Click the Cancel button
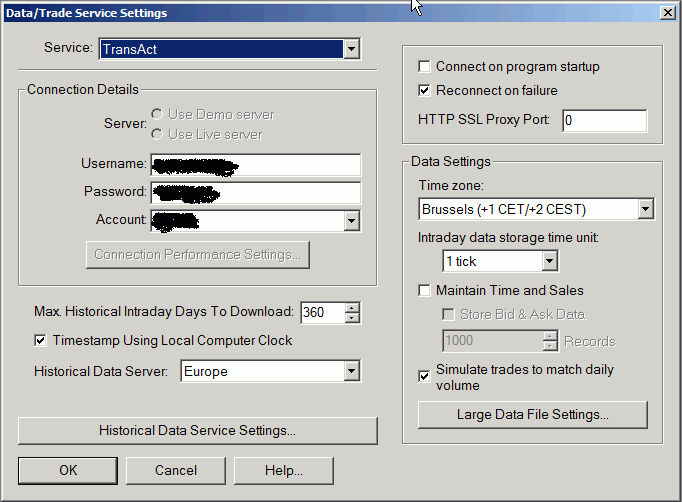The image size is (682, 502). tap(176, 470)
